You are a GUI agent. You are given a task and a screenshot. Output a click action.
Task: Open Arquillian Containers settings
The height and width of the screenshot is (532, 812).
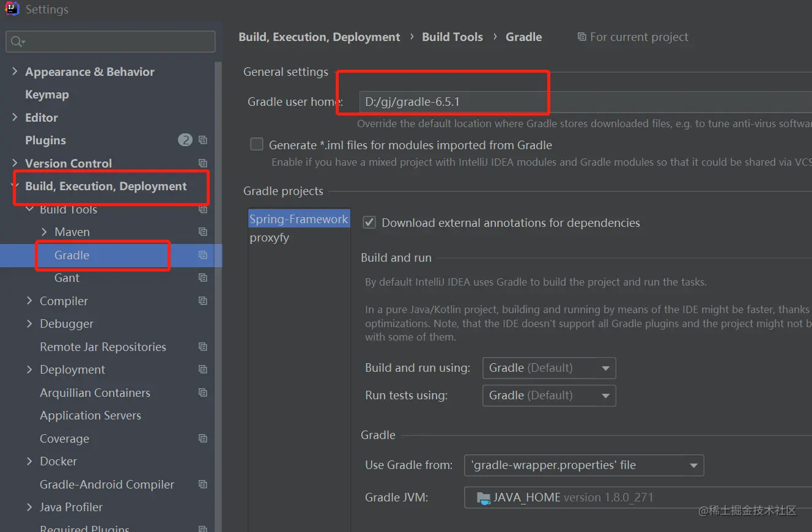(95, 393)
